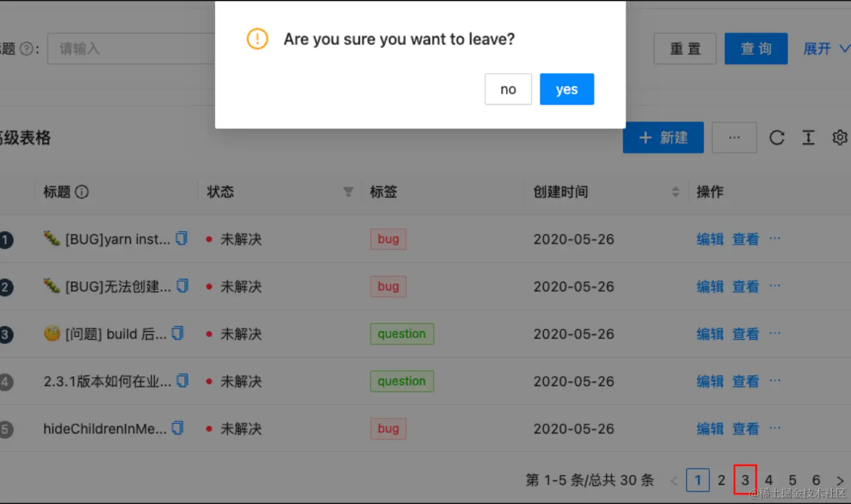The image size is (851, 504).
Task: Click the orange warning icon in dialog
Action: coord(257,40)
